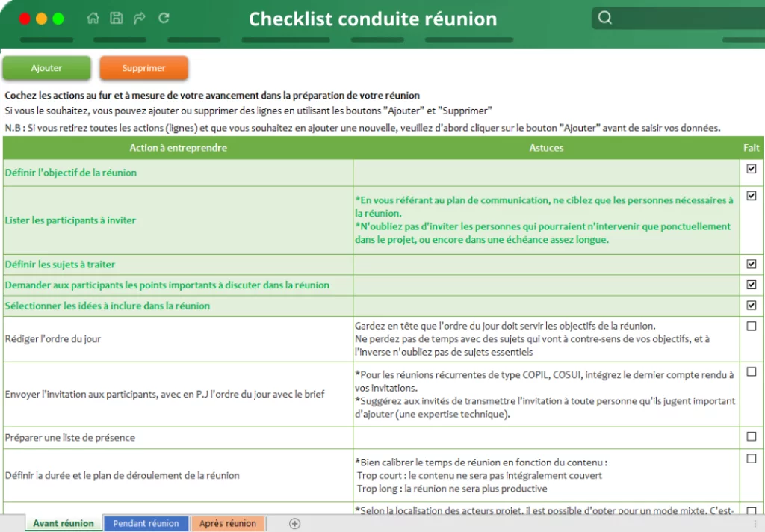Click the tip starting "Gardez en tête que l'ordre"
Image resolution: width=765 pixels, height=532 pixels.
point(546,339)
